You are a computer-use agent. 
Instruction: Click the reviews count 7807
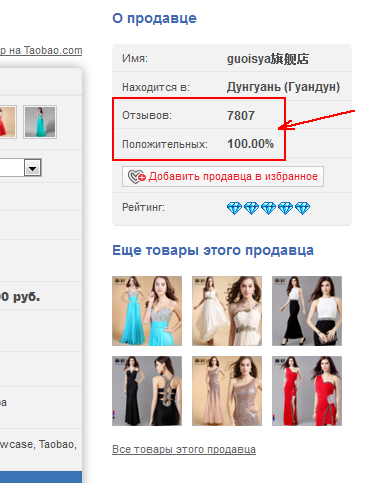pos(241,116)
